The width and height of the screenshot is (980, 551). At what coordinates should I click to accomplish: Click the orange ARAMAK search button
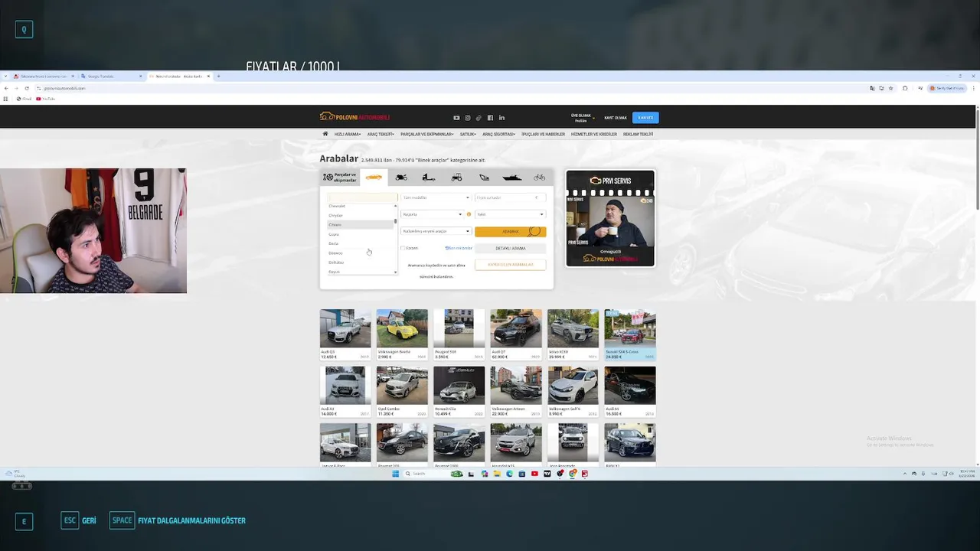(x=510, y=231)
